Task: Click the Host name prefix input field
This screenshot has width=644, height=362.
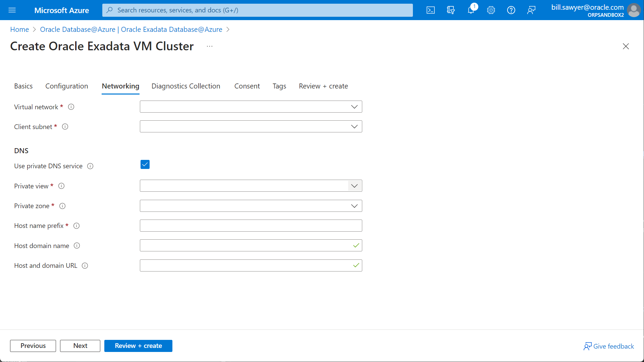Action: 251,226
